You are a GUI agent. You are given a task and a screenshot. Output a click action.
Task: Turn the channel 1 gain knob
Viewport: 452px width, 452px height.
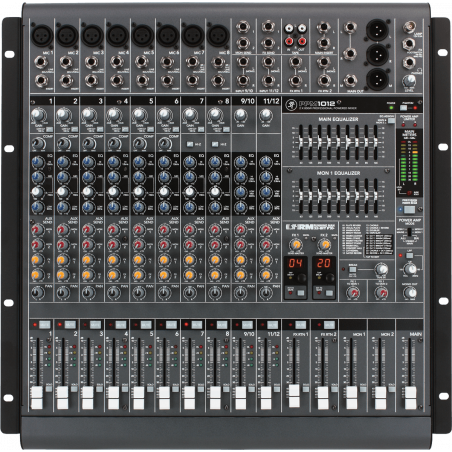point(37,115)
